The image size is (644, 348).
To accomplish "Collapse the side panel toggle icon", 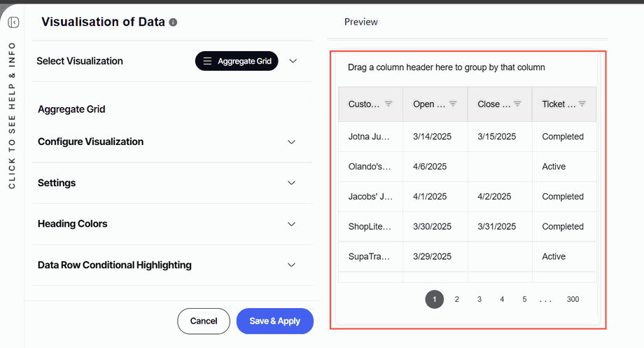I will click(x=13, y=22).
